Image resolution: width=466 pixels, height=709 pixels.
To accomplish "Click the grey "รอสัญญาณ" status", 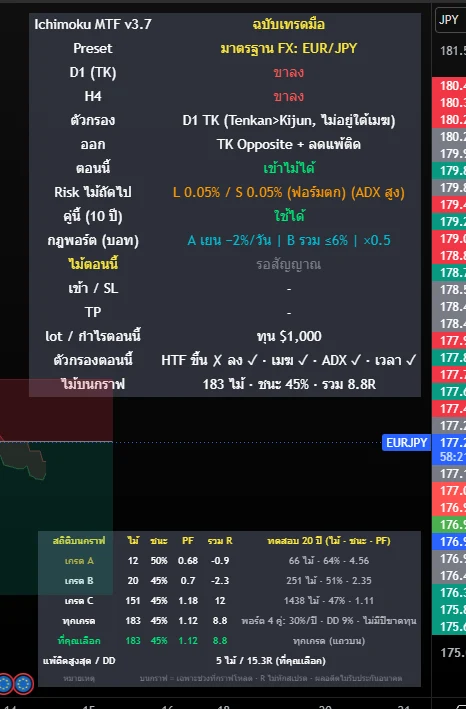I will click(288, 264).
